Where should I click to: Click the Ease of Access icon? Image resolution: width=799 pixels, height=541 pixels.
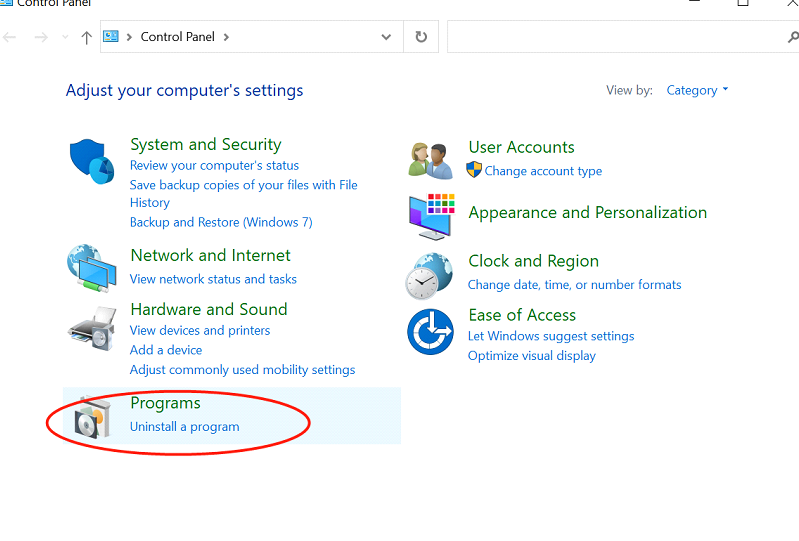point(431,332)
